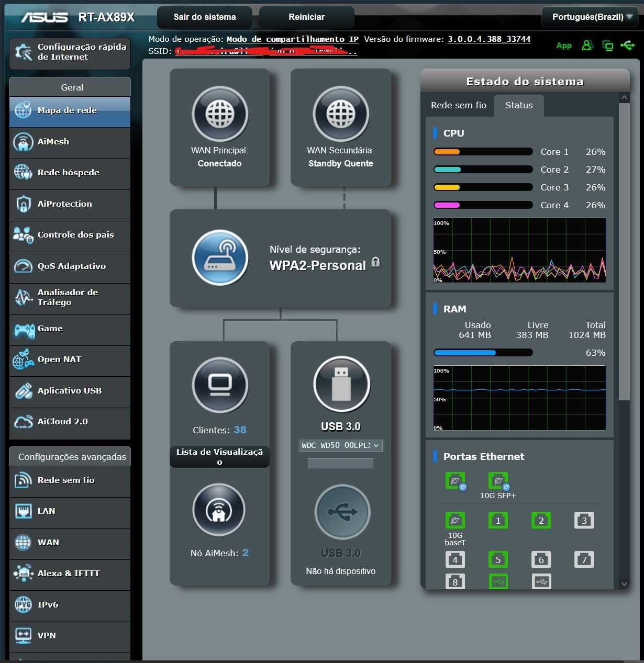Switch to Rede sem fio tab
Viewport: 644px width, 663px height.
point(459,105)
